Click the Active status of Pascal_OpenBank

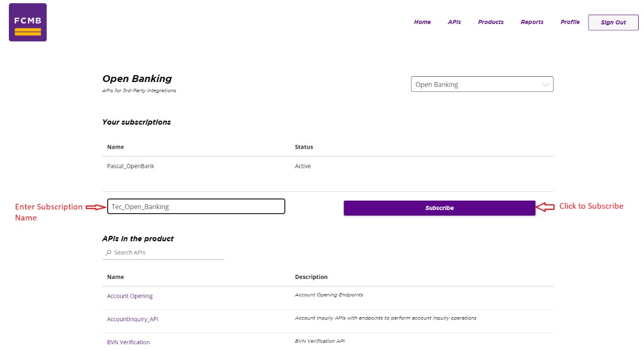(303, 166)
